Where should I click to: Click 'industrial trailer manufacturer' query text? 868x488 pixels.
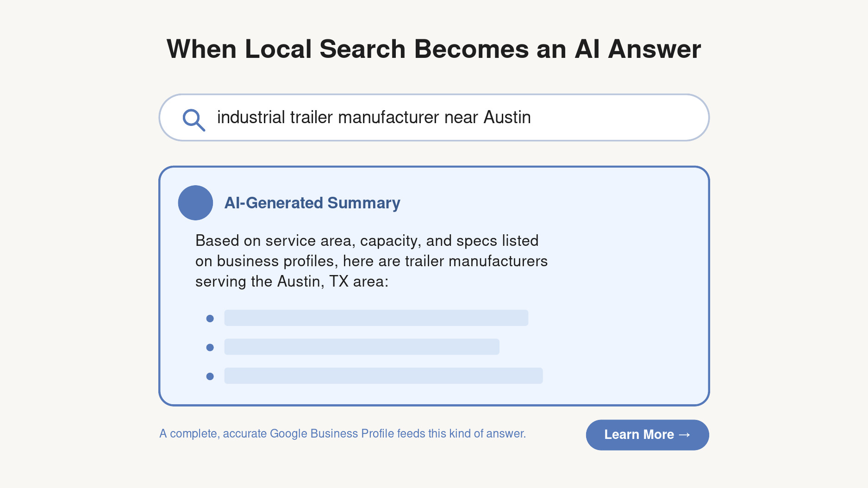(328, 118)
